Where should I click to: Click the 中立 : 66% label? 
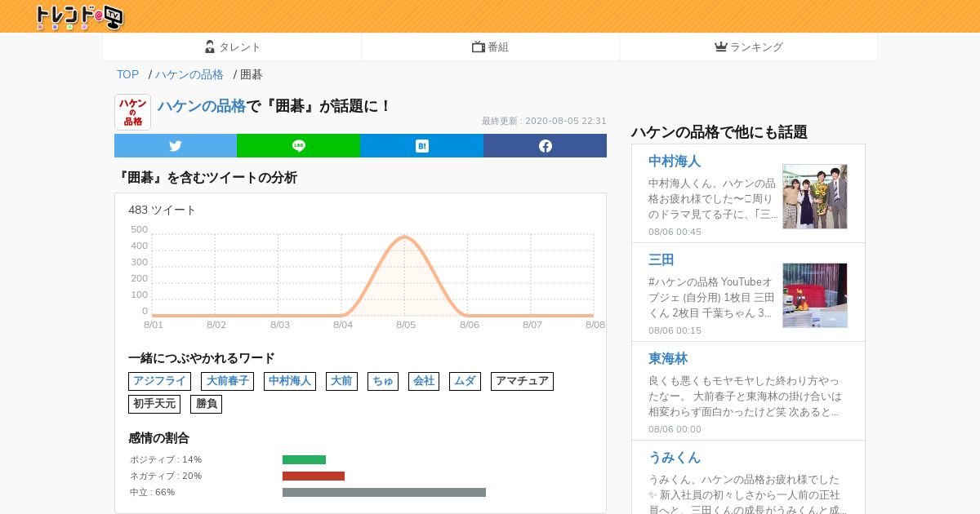pyautogui.click(x=152, y=492)
